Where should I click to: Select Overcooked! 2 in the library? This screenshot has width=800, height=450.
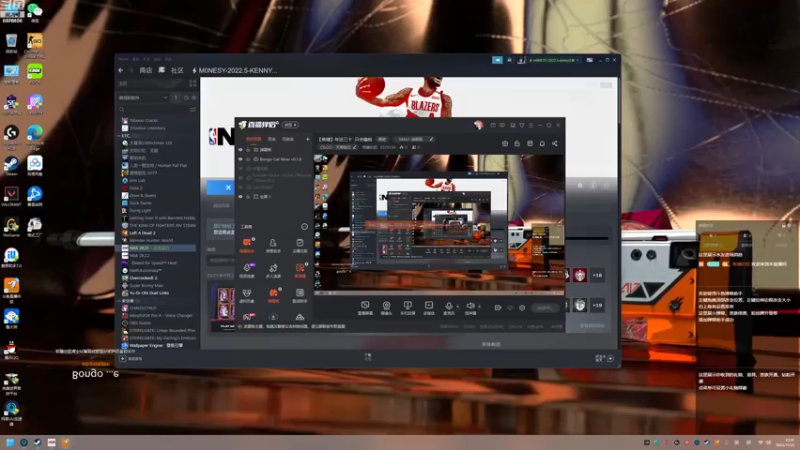(x=141, y=278)
